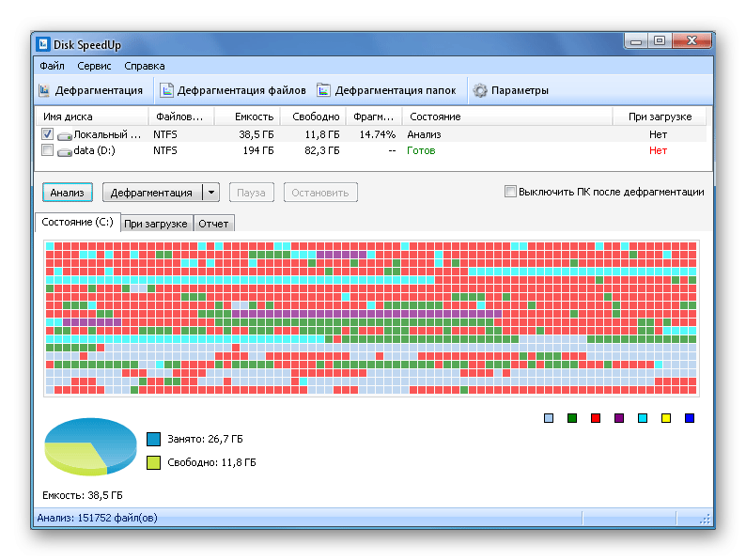Click the drive icon of Локальный disk

[65, 135]
